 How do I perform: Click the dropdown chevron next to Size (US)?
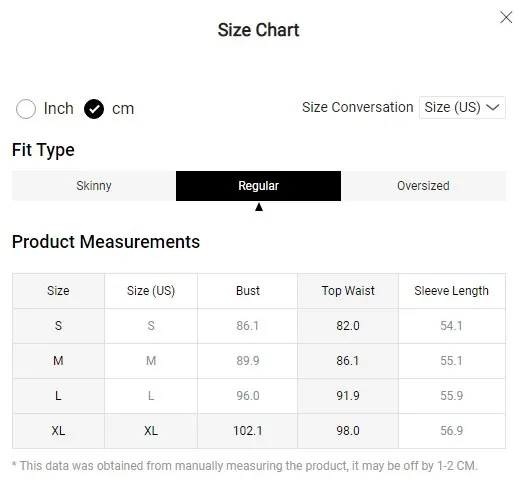coord(493,107)
